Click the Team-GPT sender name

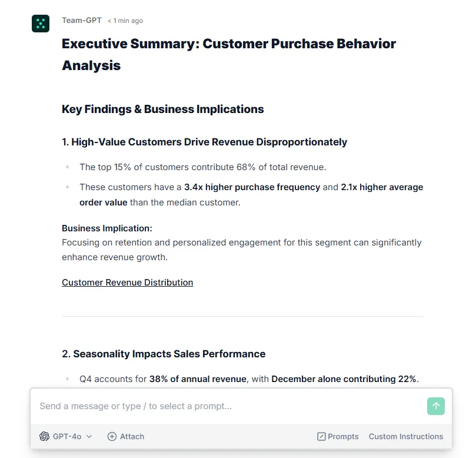(82, 21)
